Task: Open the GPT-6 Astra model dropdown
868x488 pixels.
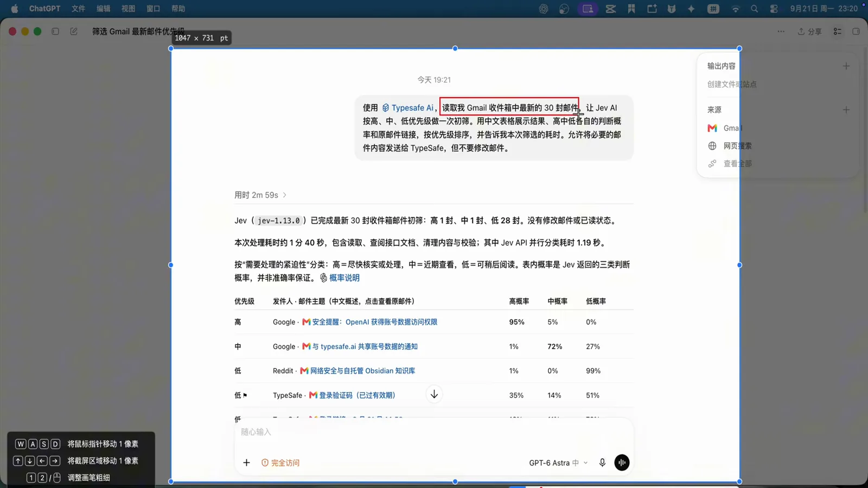Action: pos(558,463)
